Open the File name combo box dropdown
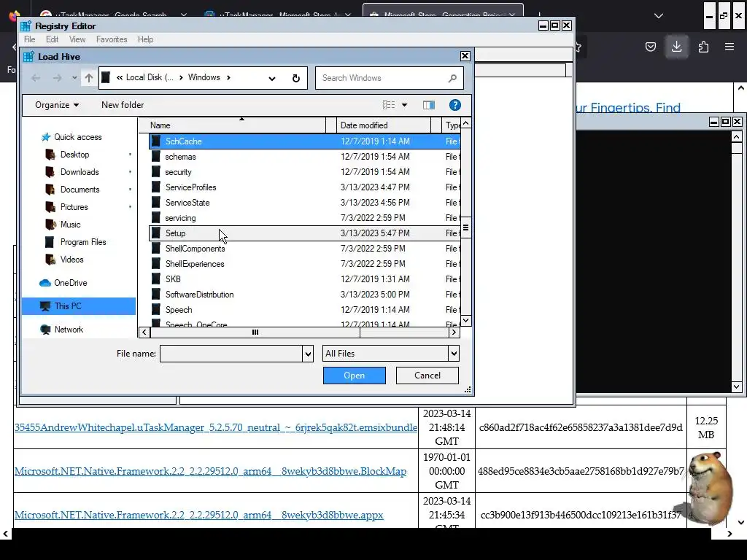747x560 pixels. pyautogui.click(x=308, y=354)
